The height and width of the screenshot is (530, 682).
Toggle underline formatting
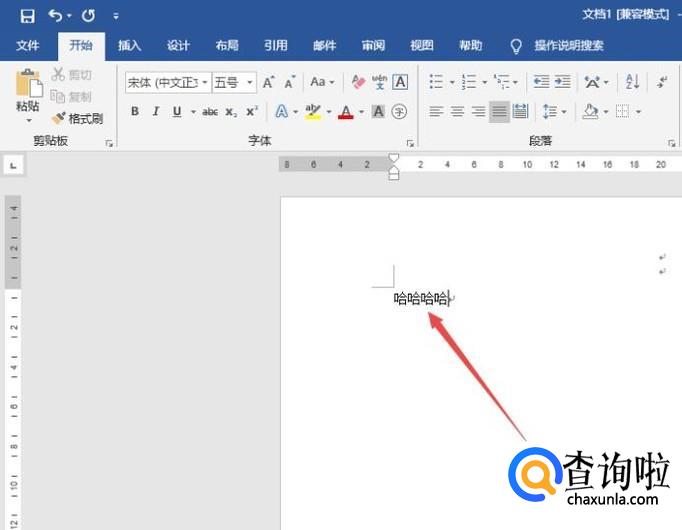click(x=177, y=112)
